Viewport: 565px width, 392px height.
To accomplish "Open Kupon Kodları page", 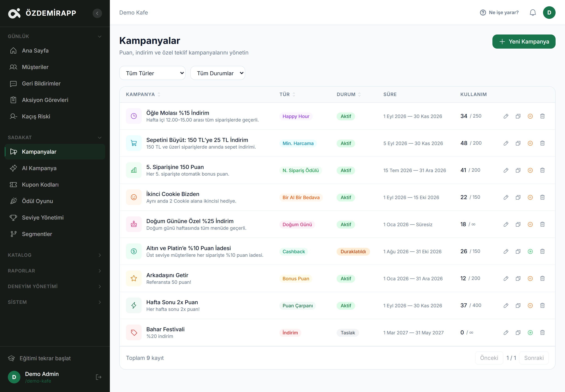I will 55,185.
